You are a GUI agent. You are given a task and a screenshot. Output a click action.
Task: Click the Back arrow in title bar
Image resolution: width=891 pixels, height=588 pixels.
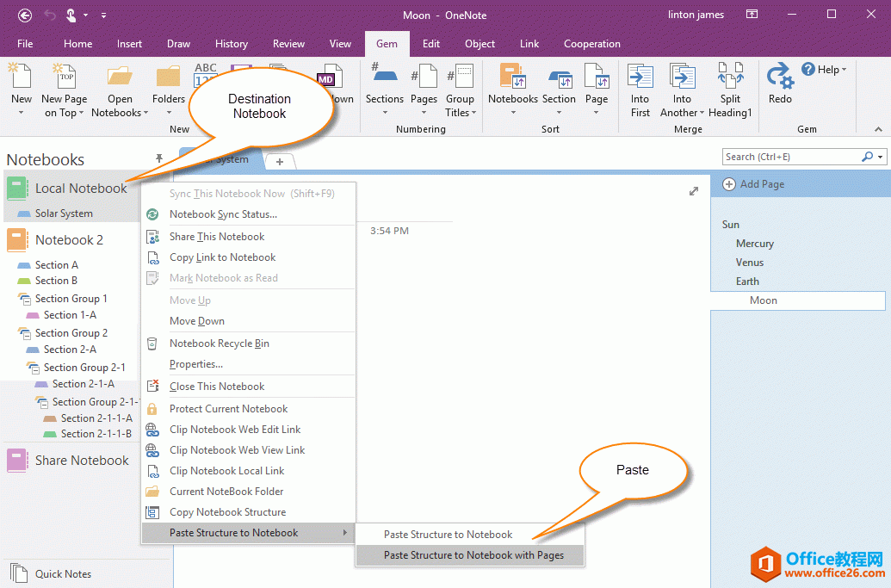(25, 15)
